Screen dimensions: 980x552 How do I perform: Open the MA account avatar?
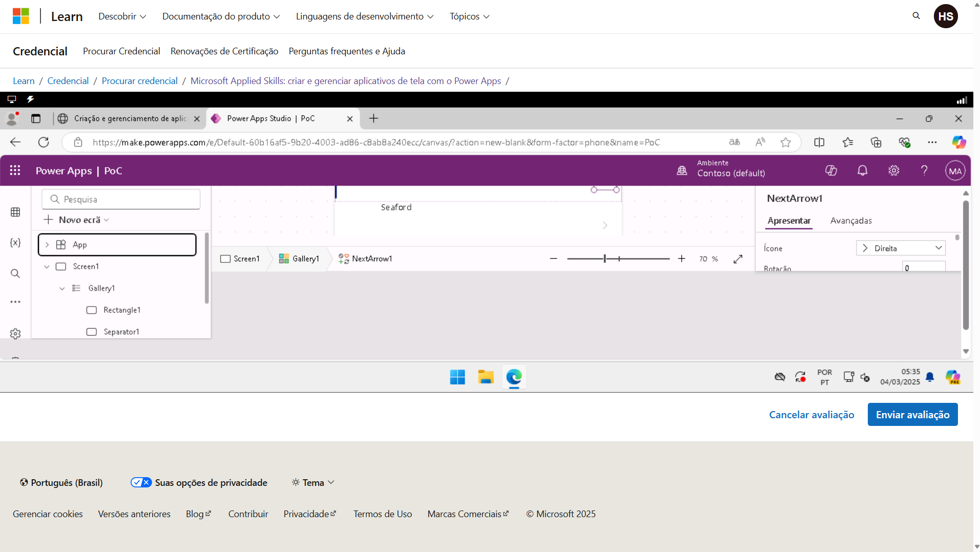955,171
